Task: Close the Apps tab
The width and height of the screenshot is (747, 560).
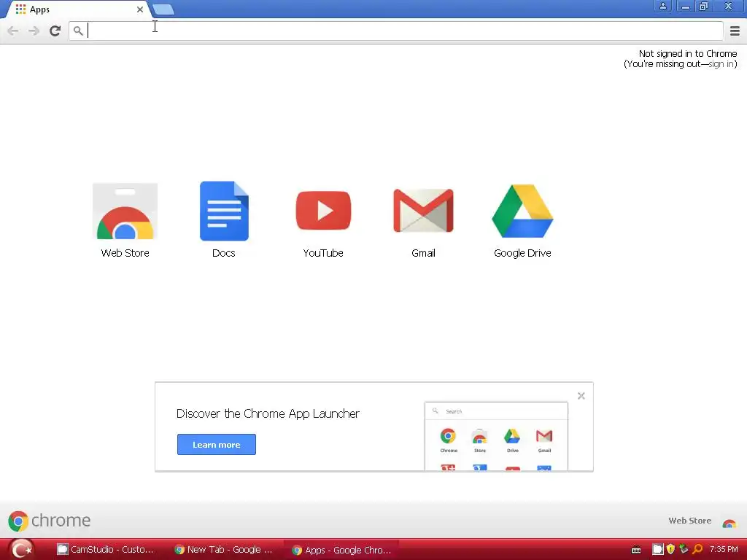Action: tap(139, 9)
